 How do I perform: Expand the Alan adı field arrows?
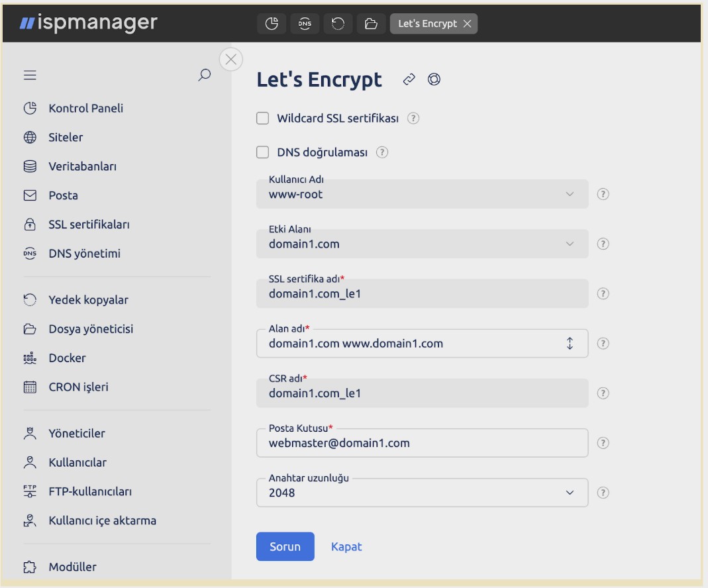(x=570, y=344)
